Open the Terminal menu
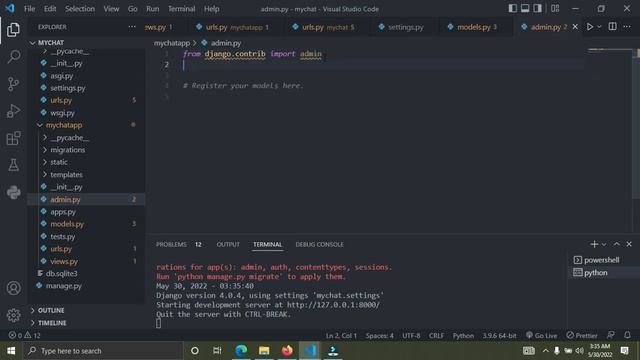640x360 pixels. [181, 9]
